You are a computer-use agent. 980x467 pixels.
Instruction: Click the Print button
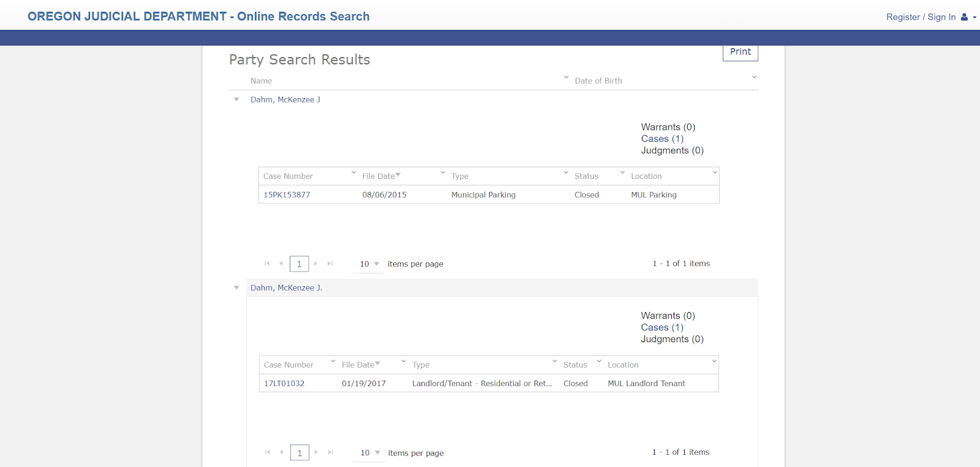(740, 52)
